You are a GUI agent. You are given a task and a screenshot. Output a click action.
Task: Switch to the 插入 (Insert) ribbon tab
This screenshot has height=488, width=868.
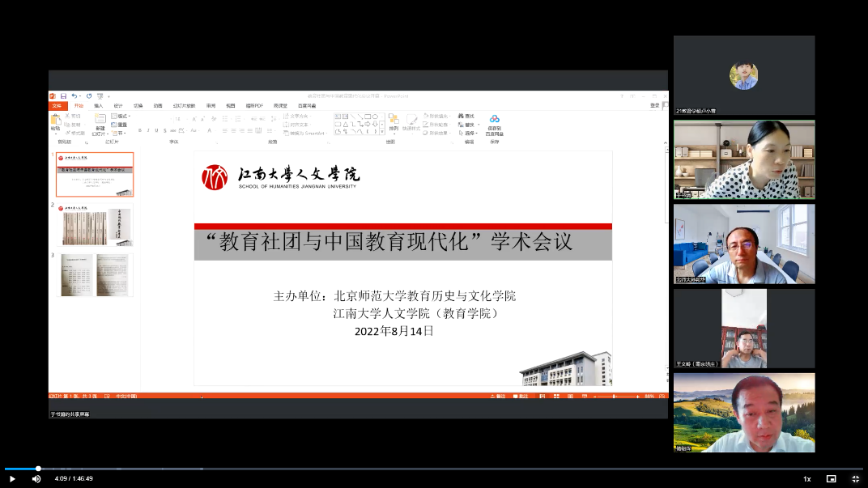[x=98, y=105]
